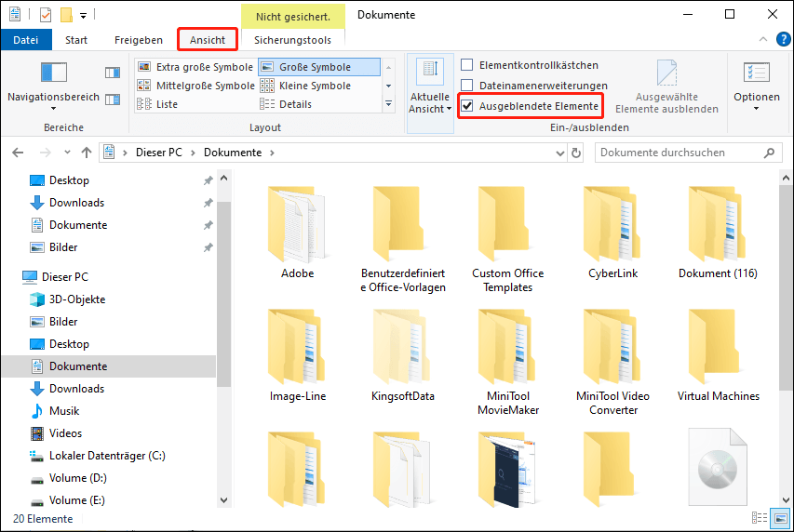Switch layout to Details
The image size is (794, 532).
click(x=286, y=104)
